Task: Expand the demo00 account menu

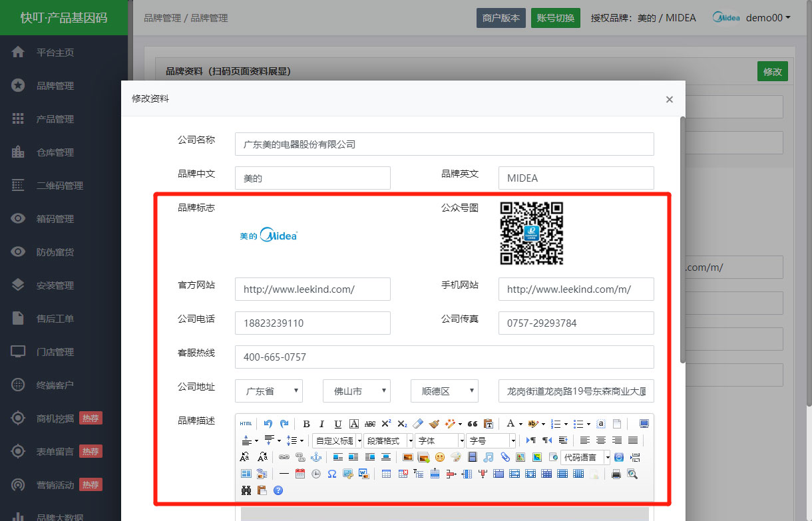Action: 768,18
